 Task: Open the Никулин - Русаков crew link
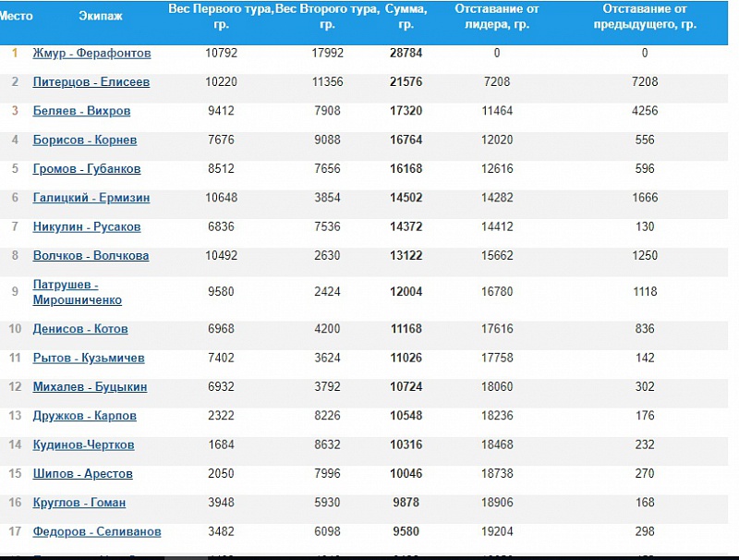pyautogui.click(x=87, y=227)
